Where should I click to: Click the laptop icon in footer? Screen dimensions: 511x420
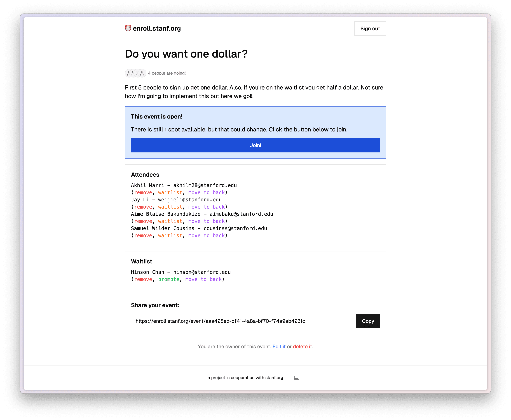click(x=296, y=378)
